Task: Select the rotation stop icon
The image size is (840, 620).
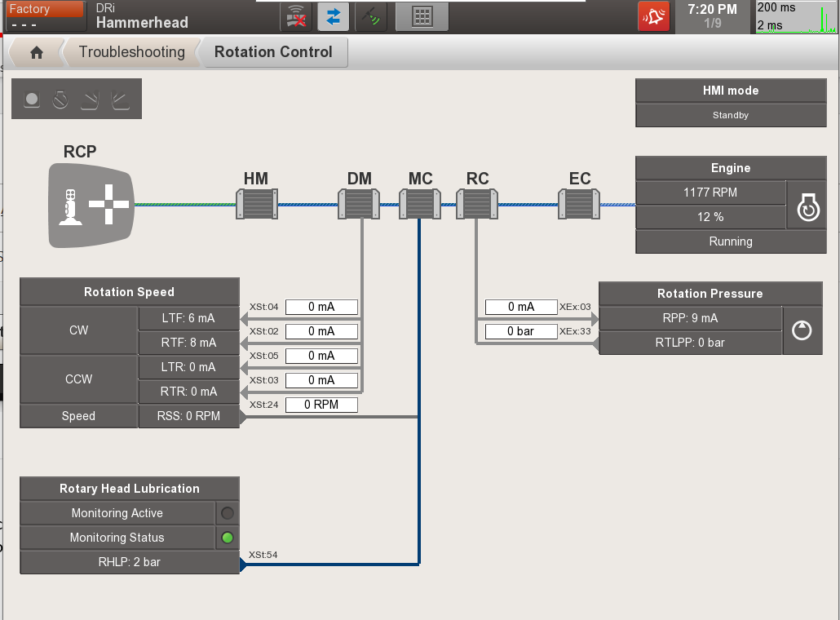Action: coord(60,99)
